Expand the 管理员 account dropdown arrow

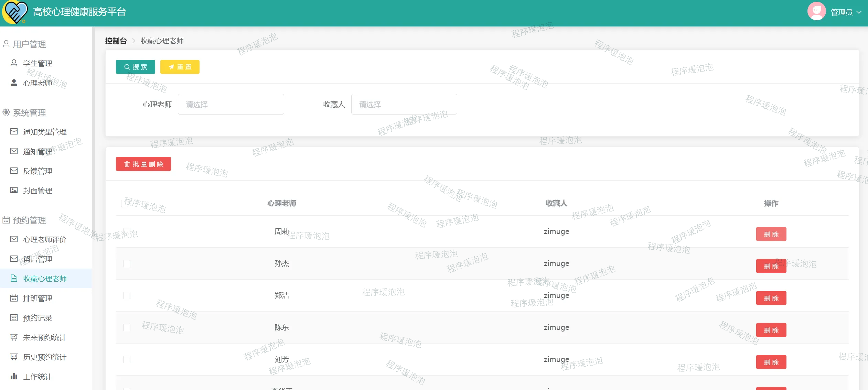859,12
